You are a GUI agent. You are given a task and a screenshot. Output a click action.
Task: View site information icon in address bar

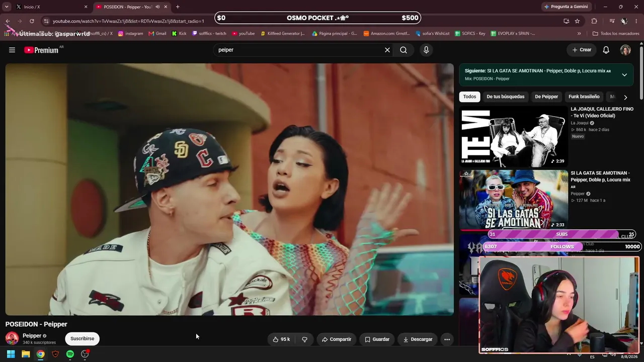click(x=46, y=21)
